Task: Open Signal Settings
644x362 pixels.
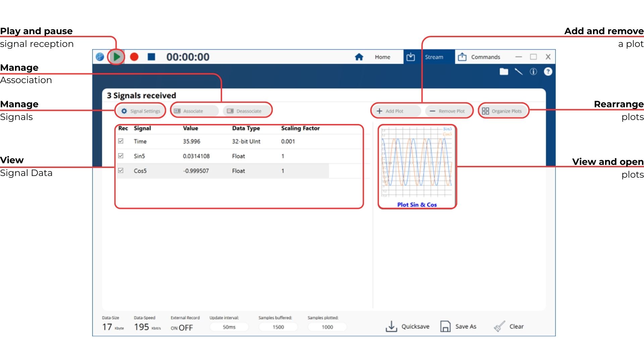Action: tap(141, 111)
